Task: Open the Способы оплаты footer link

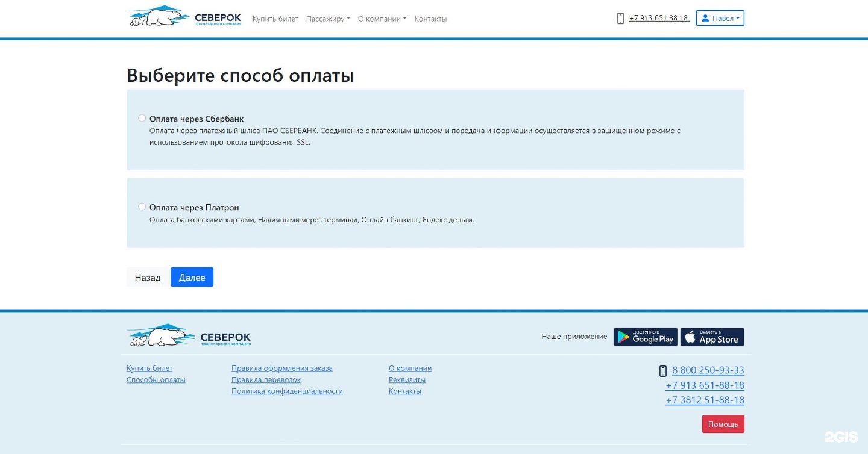Action: coord(156,380)
